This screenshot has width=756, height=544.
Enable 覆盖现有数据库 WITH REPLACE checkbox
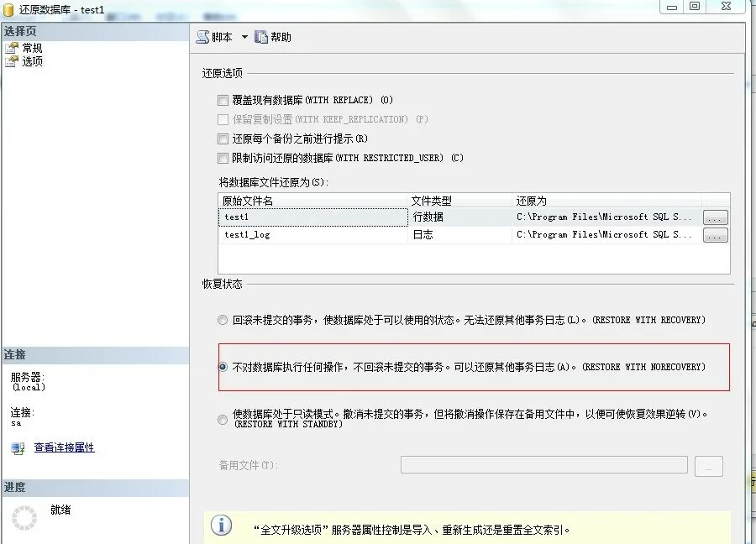(x=223, y=100)
